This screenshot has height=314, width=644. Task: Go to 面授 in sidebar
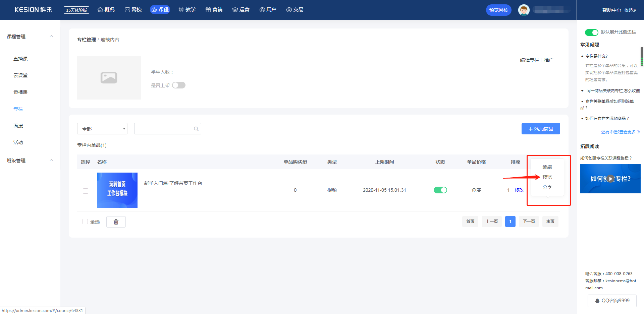(x=18, y=126)
